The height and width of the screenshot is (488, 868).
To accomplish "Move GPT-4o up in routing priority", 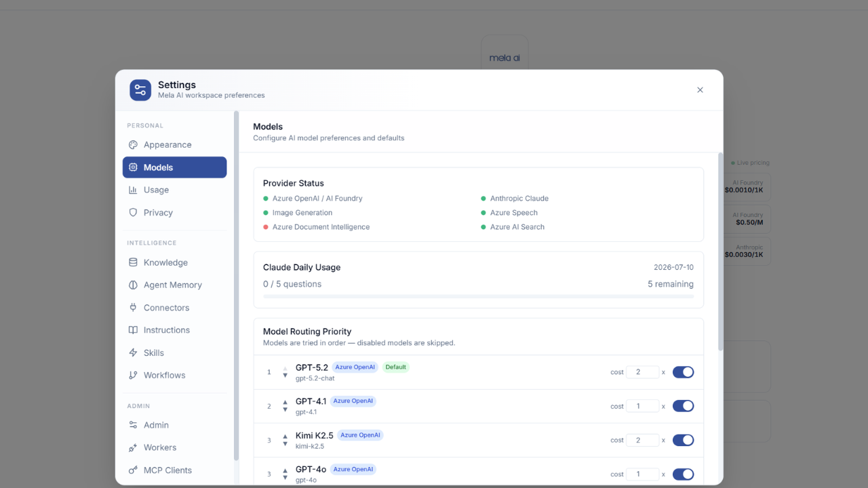I will point(285,470).
